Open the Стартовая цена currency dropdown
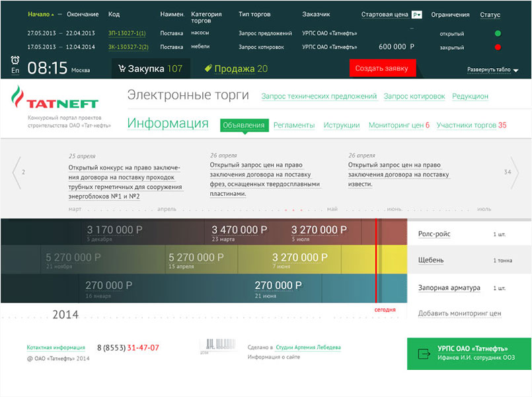Image resolution: width=532 pixels, height=397 pixels. [416, 15]
